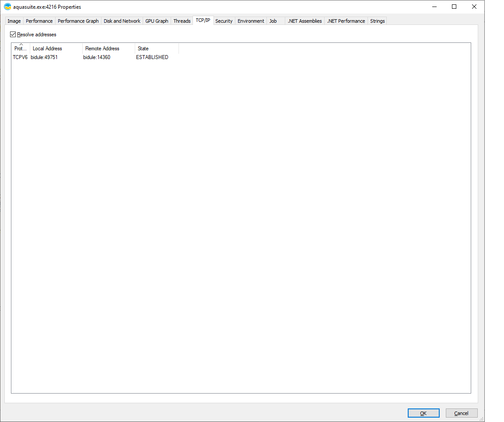Screen dimensions: 504x422
Task: Switch to Disk and Network tab
Action: [122, 21]
